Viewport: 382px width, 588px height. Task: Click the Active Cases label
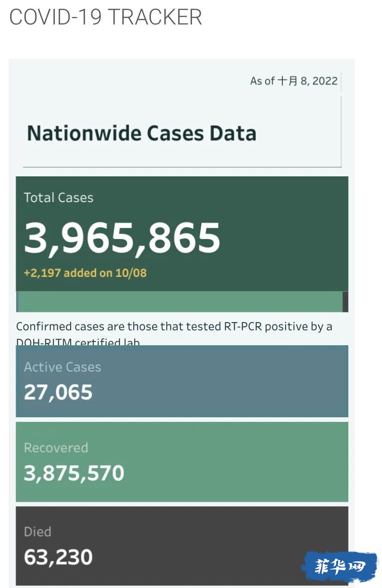pyautogui.click(x=62, y=367)
